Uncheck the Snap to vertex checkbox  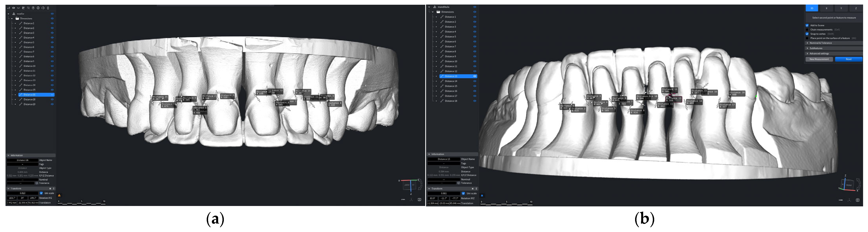click(x=807, y=34)
